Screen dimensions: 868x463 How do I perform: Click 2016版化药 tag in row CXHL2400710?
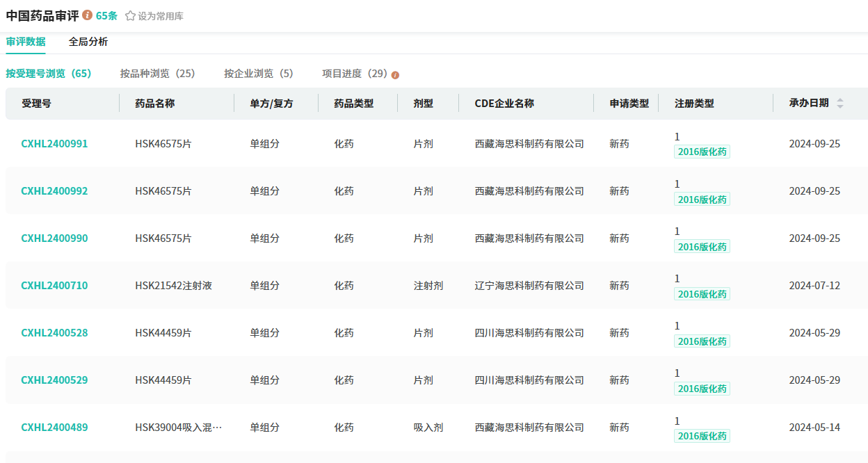pos(702,294)
